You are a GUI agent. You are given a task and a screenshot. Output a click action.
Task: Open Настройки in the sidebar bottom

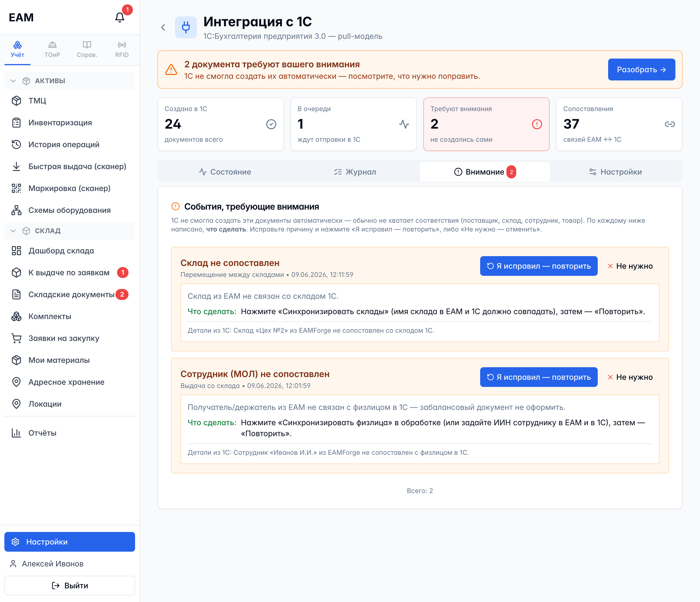(x=70, y=542)
